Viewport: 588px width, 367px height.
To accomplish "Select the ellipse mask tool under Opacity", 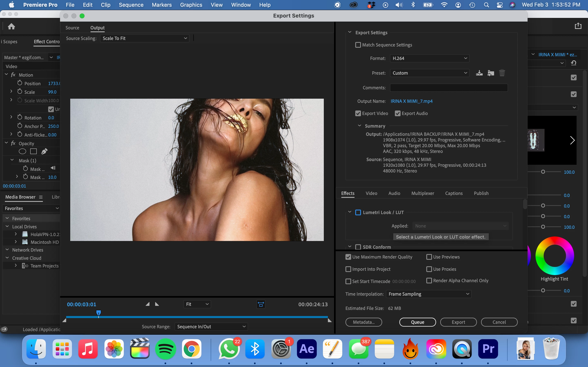I will [22, 151].
